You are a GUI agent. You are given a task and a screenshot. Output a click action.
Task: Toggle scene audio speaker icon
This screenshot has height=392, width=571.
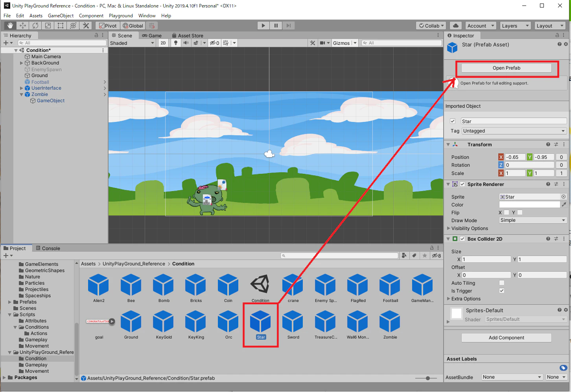[186, 43]
